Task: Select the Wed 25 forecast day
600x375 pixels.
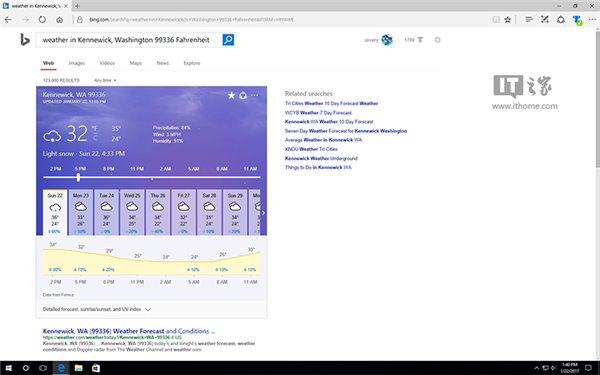Action: [132, 212]
